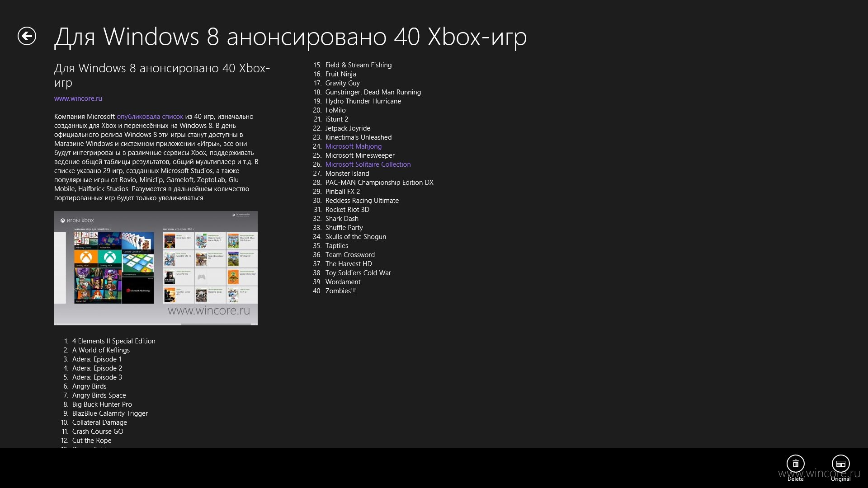
Task: Click the Delete trash icon
Action: [795, 464]
